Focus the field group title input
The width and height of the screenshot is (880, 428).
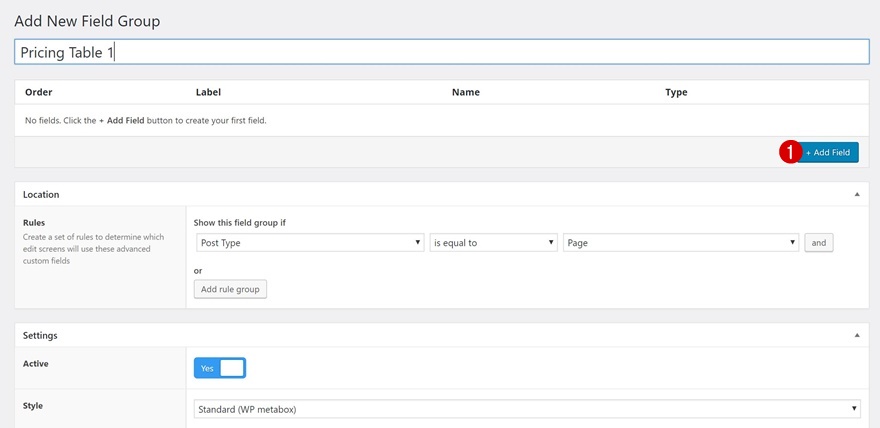(441, 52)
